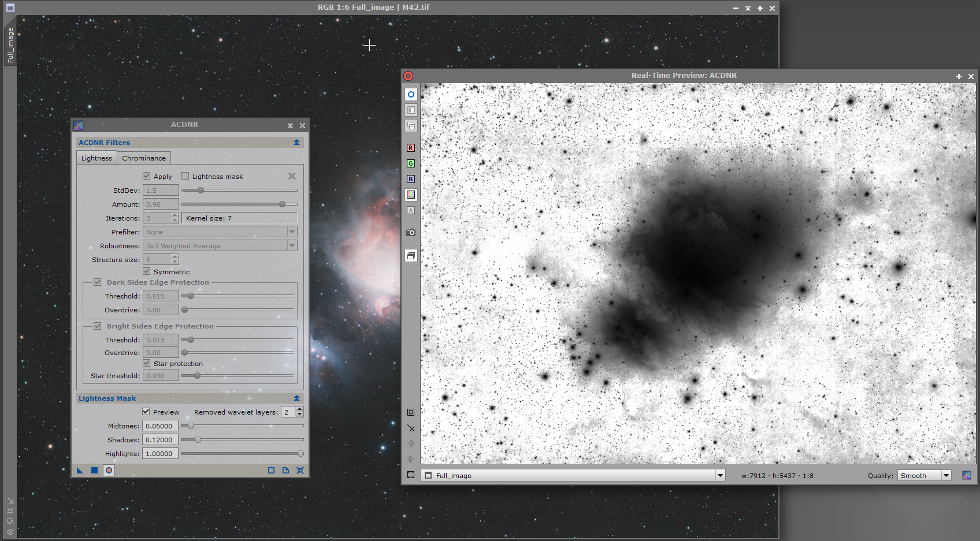Image resolution: width=980 pixels, height=541 pixels.
Task: Open the Robustness dropdown
Action: [220, 246]
